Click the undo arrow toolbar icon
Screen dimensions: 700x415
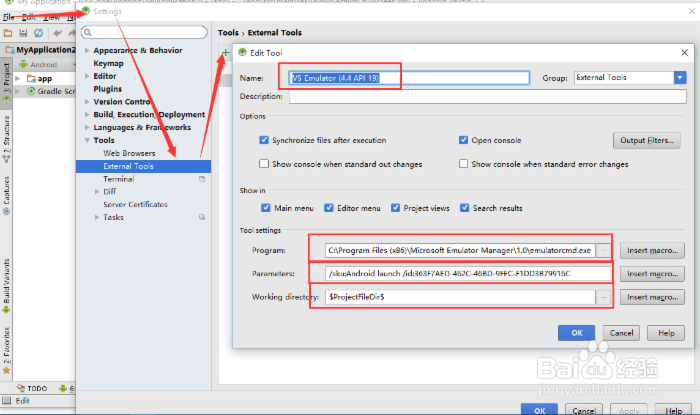pos(58,33)
